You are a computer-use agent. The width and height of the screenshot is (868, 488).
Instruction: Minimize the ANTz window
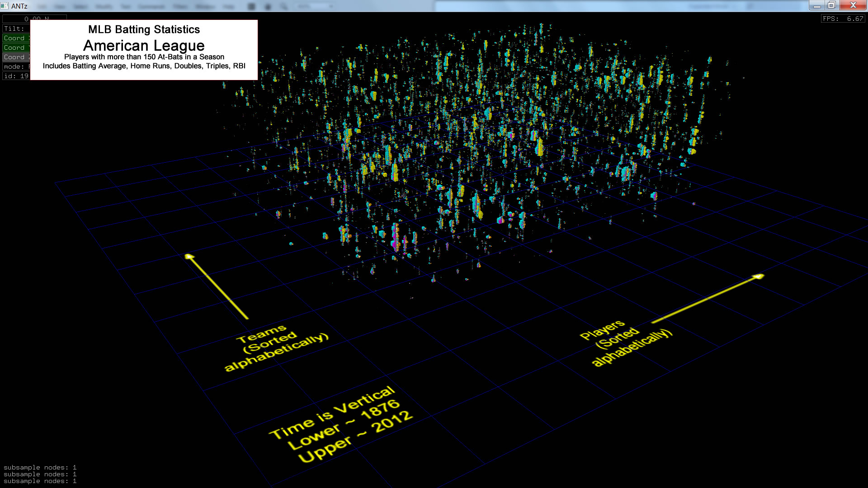[816, 5]
